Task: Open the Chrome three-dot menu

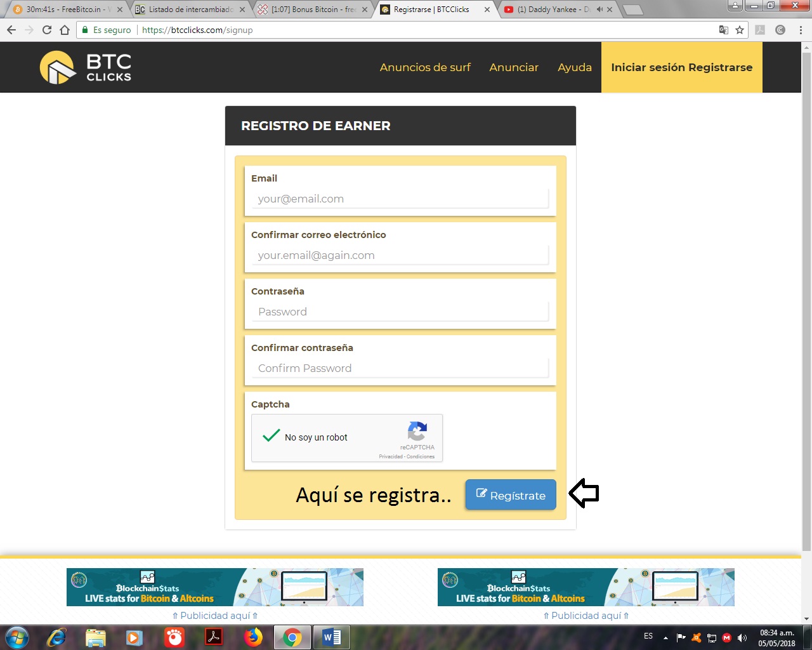Action: [x=801, y=30]
